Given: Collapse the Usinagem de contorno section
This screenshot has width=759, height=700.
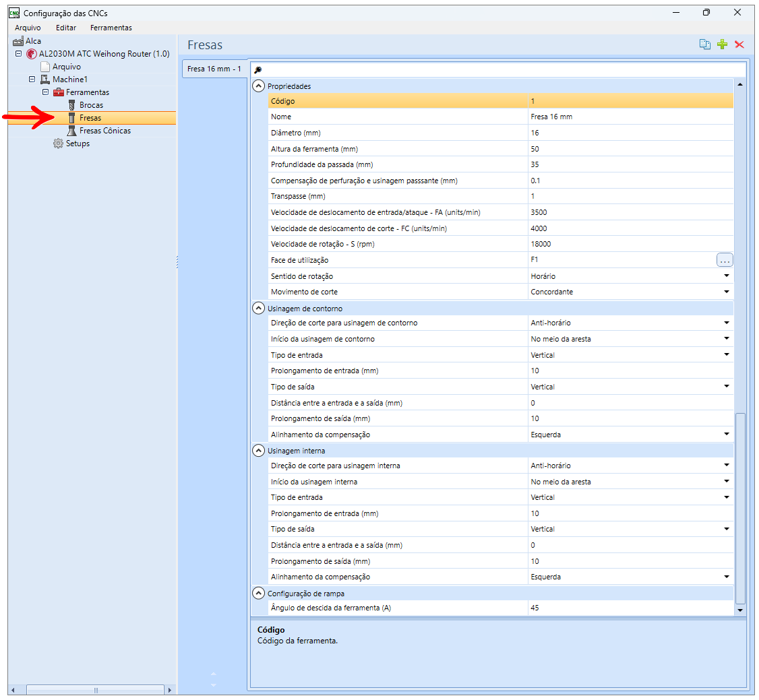Looking at the screenshot, I should pyautogui.click(x=259, y=308).
